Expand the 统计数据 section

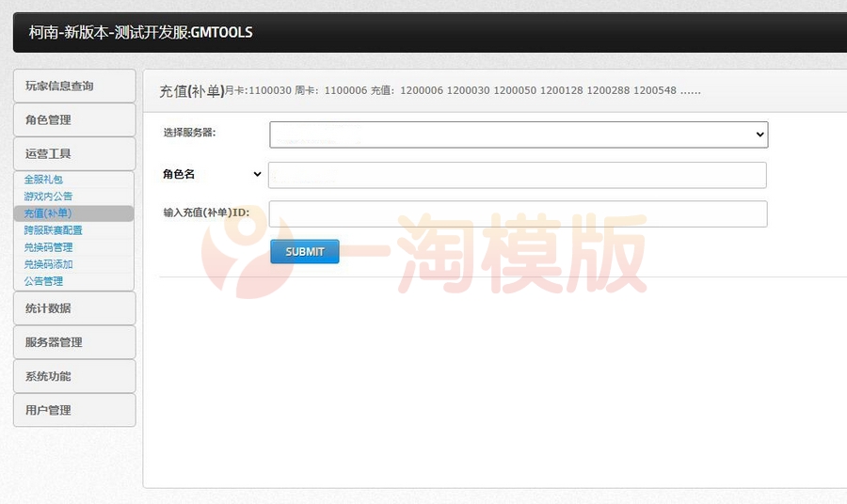pos(73,307)
